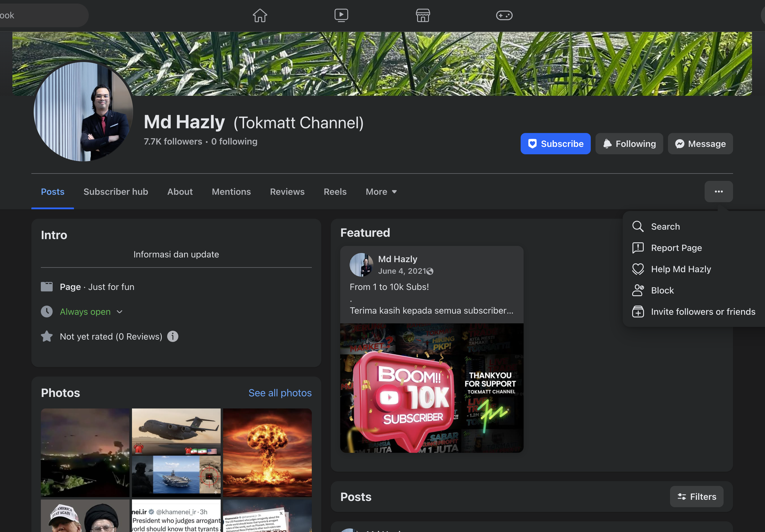Image resolution: width=765 pixels, height=532 pixels.
Task: Expand the Always open hours chevron
Action: (x=120, y=312)
